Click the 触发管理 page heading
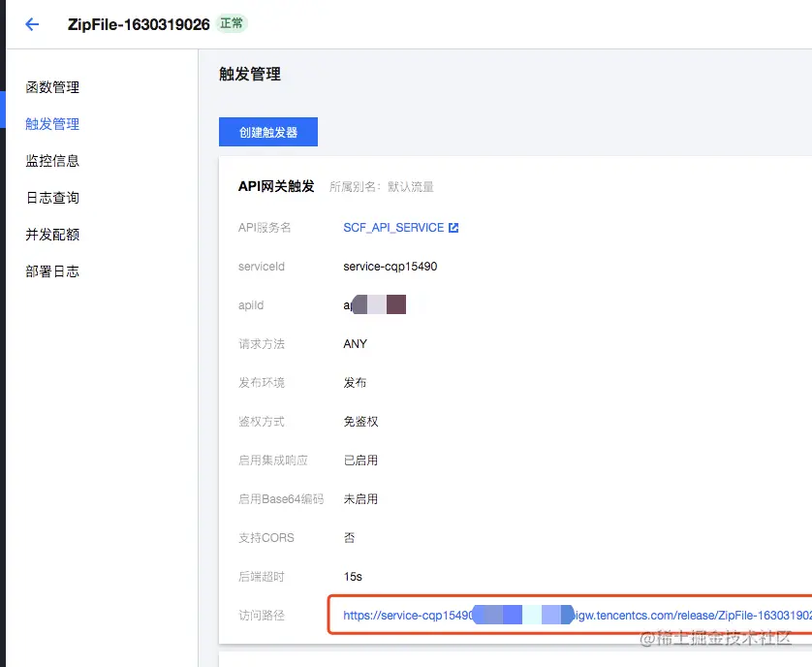The image size is (812, 667). 250,74
